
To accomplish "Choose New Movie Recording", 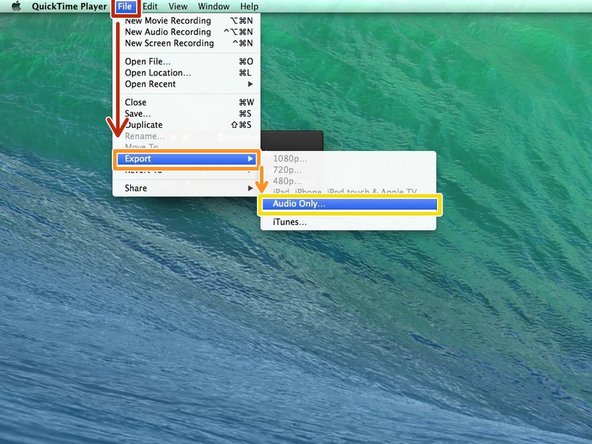I will pos(187,20).
